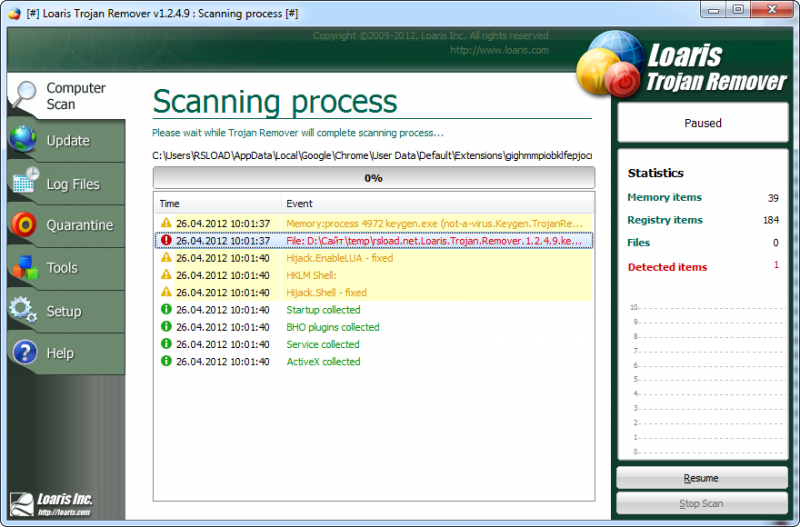
Task: Click warning icon of Hijack.EnableLUA row
Action: (x=166, y=258)
